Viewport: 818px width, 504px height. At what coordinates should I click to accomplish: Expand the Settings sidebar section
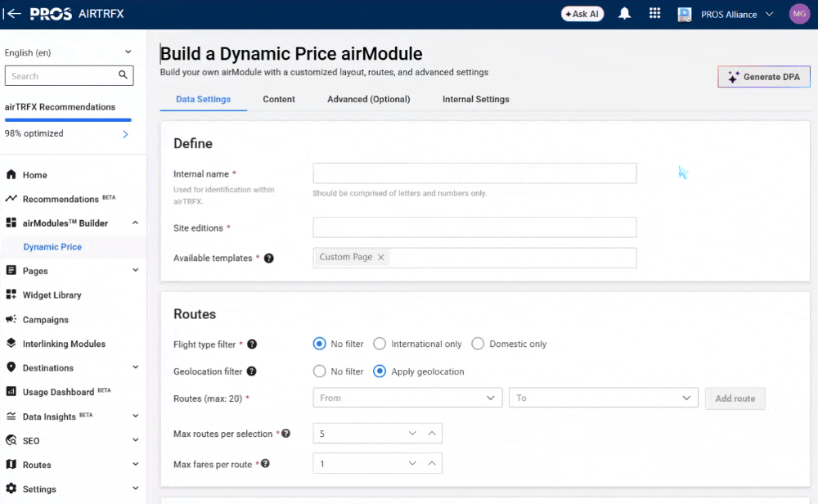tap(136, 488)
